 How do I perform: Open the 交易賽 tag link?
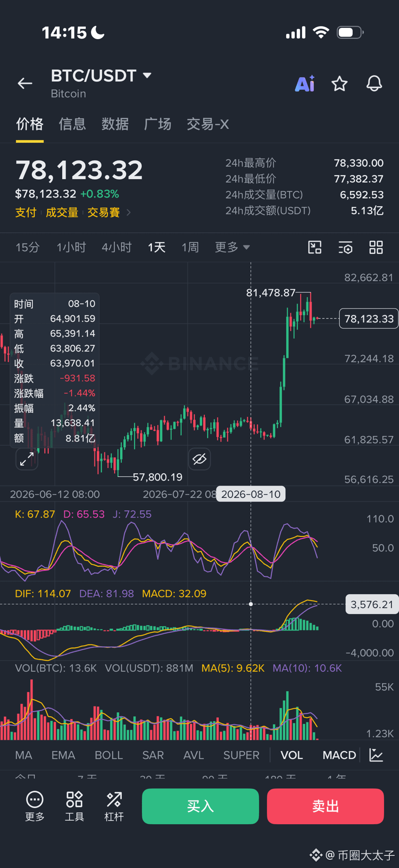104,213
